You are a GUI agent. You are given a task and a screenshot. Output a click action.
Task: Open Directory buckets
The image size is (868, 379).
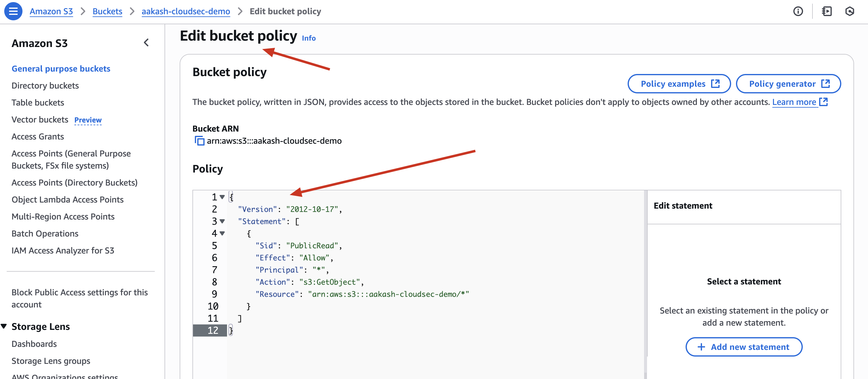coord(45,86)
